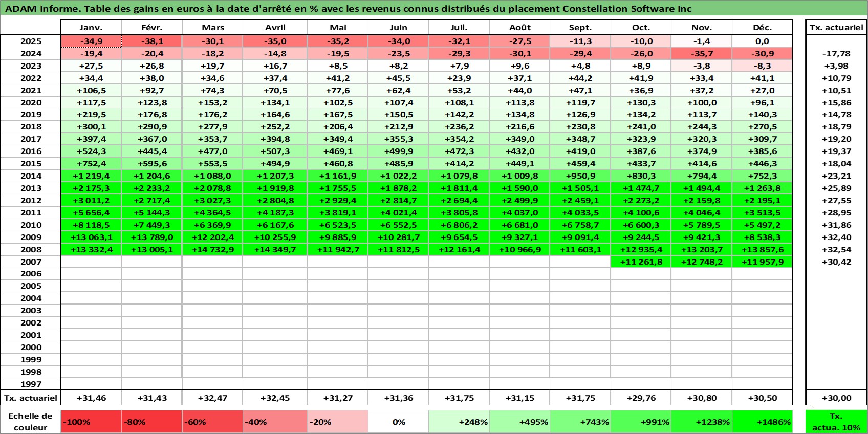Click the 2003 row label
Image resolution: width=868 pixels, height=434 pixels.
[31, 311]
